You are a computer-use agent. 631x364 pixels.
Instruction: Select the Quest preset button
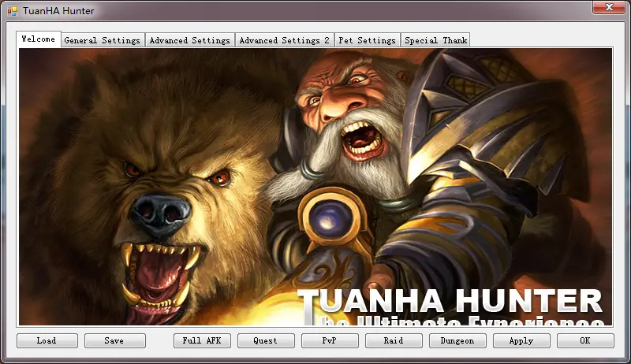pos(265,341)
